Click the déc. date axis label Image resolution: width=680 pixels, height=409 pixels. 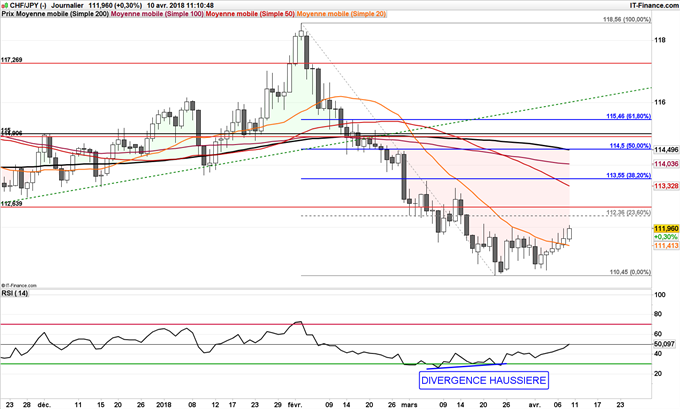[x=44, y=405]
